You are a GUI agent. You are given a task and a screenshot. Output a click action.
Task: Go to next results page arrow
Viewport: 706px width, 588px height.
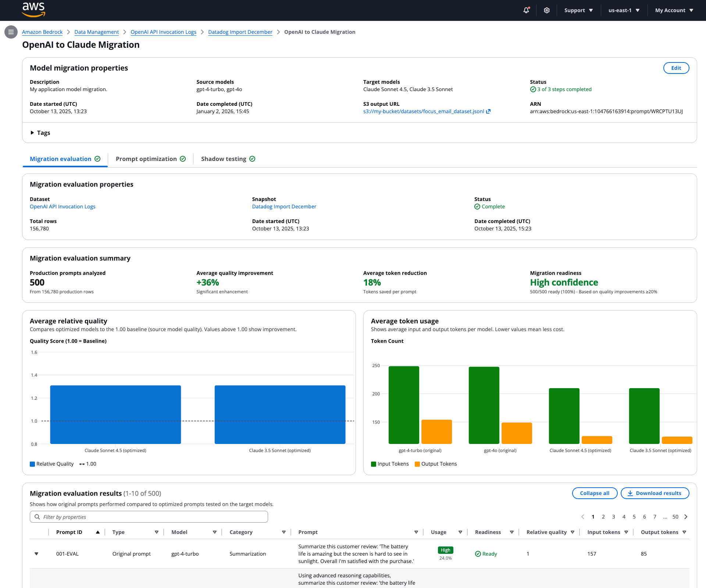click(x=686, y=517)
